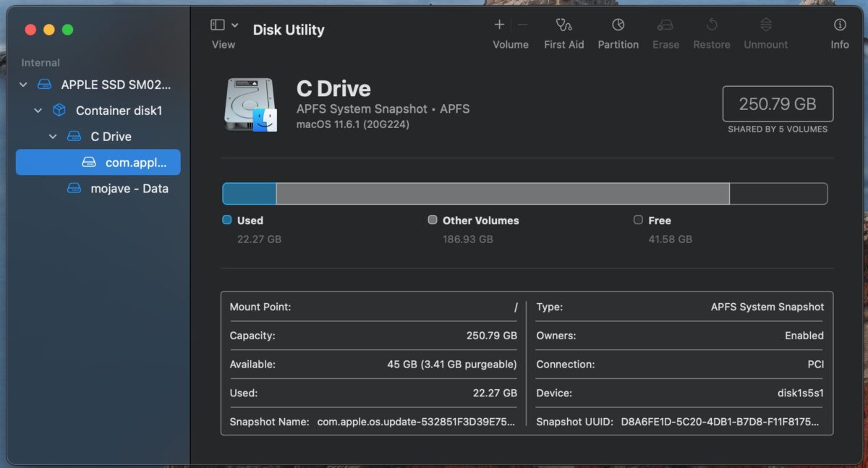Click the Info toolbar icon
The height and width of the screenshot is (468, 868).
(x=839, y=25)
